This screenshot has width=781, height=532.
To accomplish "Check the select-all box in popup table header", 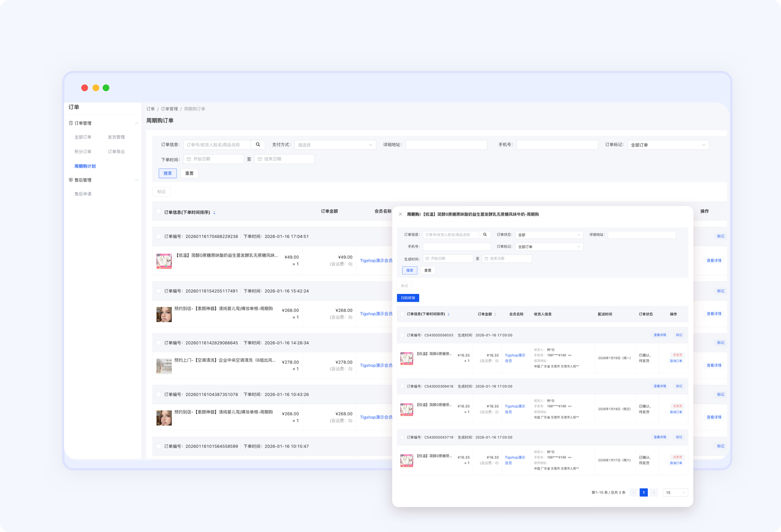I will pos(402,314).
